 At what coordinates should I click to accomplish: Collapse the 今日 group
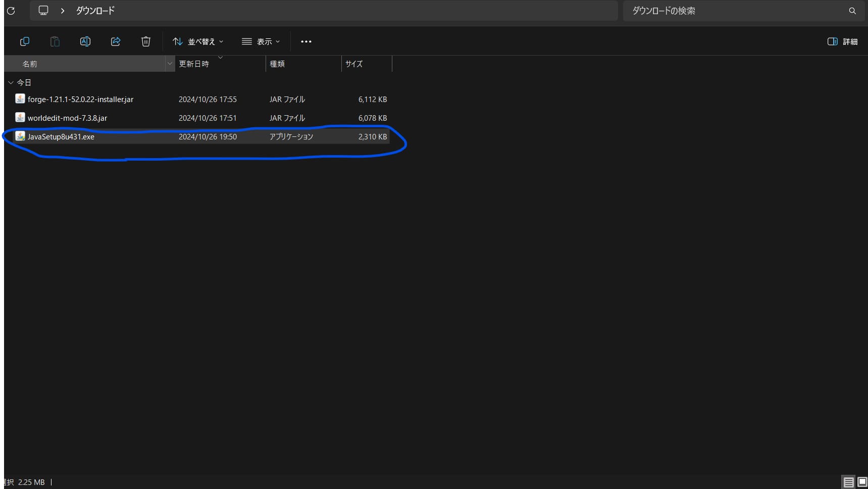coord(11,82)
